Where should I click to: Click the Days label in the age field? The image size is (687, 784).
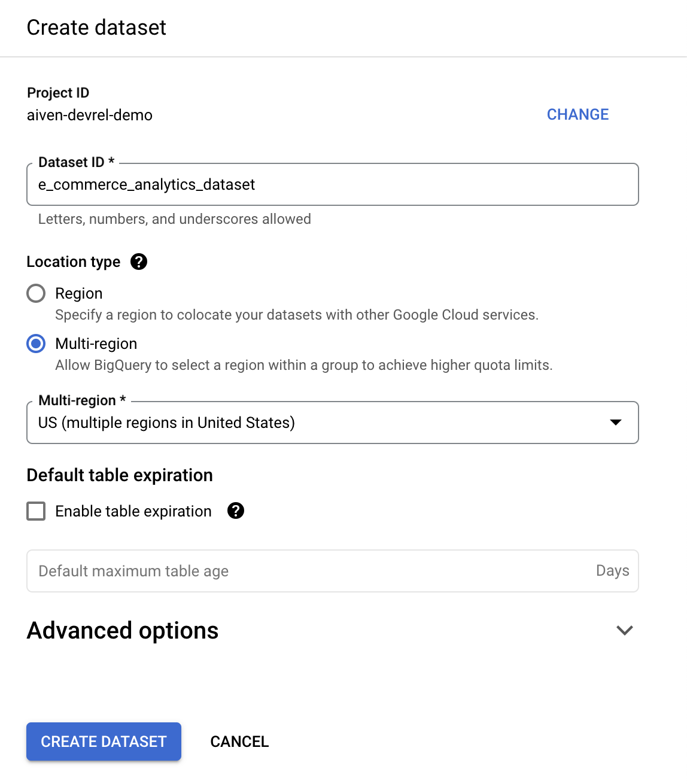pos(612,571)
